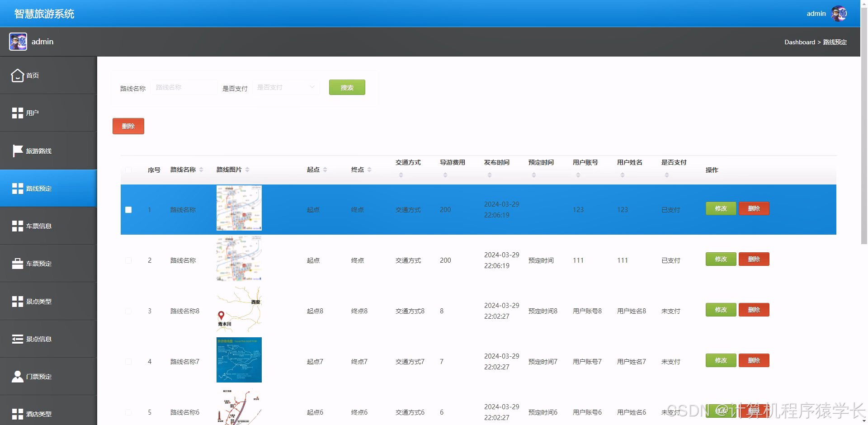868x425 pixels.
Task: Click 未支付 status in row 路线名称8
Action: [x=670, y=311]
